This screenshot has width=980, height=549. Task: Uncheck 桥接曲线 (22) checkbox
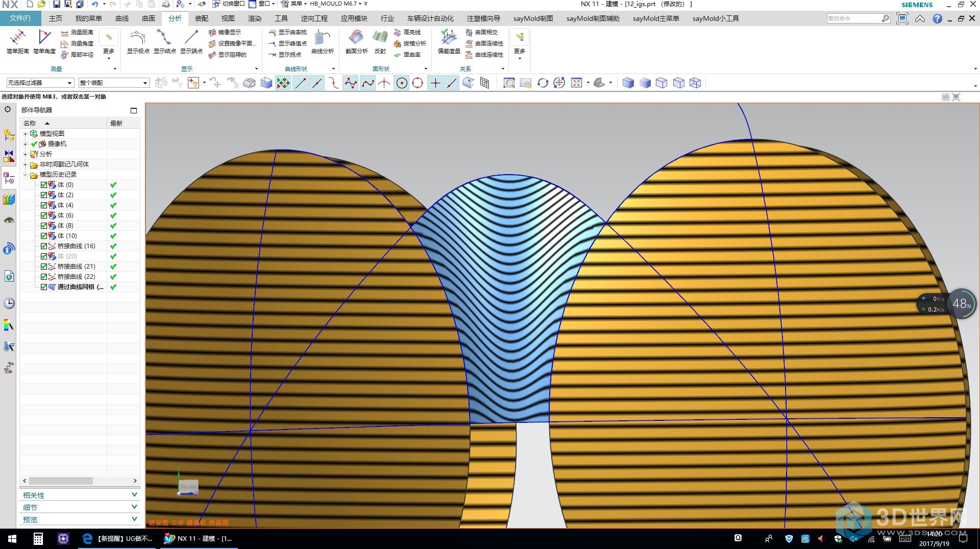44,277
